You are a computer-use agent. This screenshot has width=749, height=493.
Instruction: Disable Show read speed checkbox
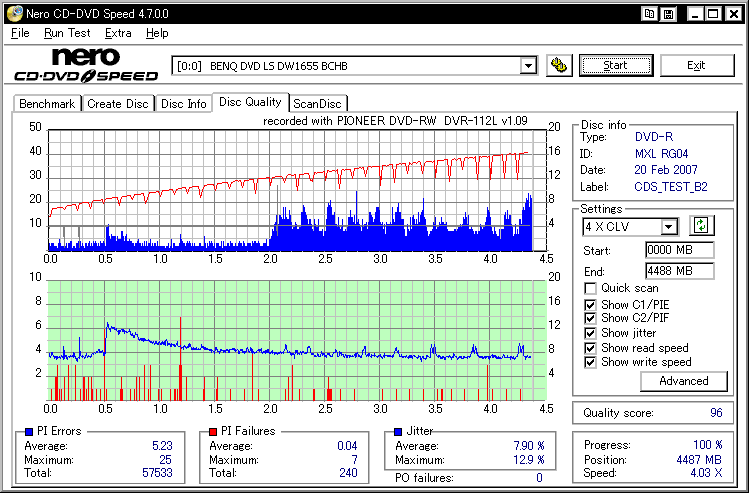[x=590, y=348]
